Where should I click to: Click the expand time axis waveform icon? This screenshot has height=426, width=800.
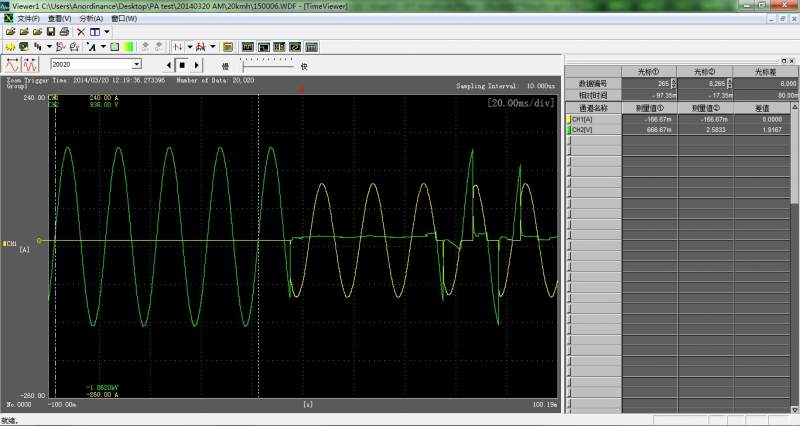pyautogui.click(x=12, y=65)
